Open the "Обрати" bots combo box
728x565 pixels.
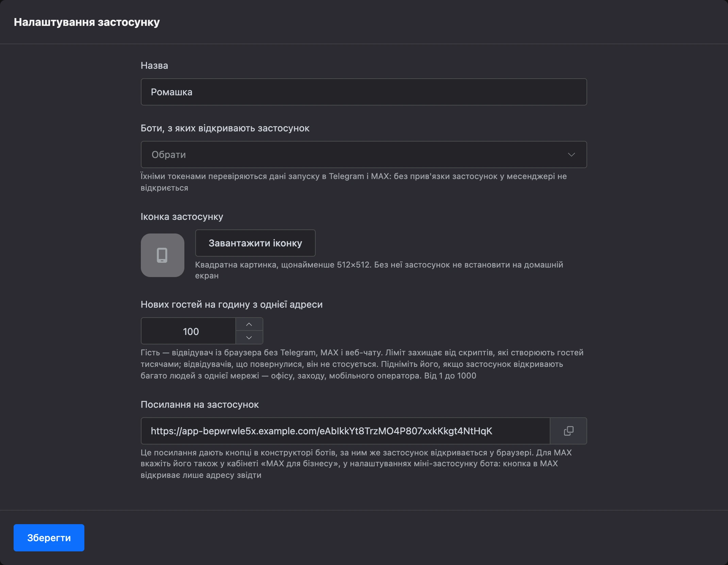(x=364, y=155)
